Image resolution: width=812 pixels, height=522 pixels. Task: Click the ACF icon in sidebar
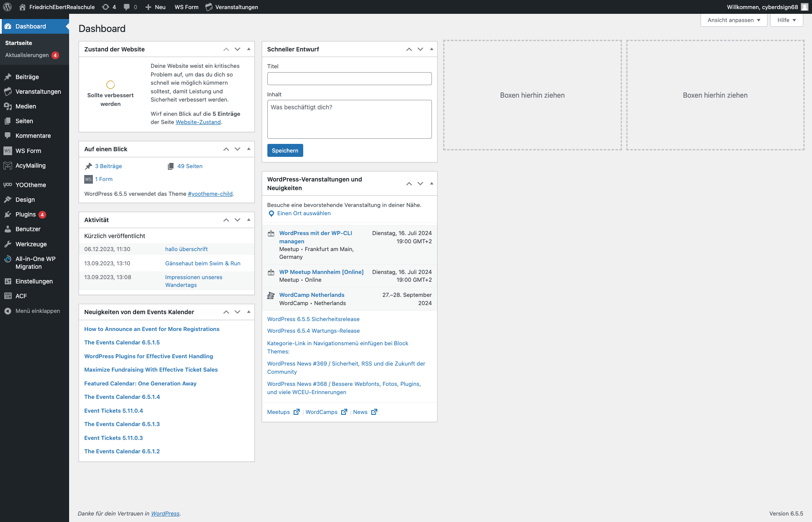click(x=8, y=296)
